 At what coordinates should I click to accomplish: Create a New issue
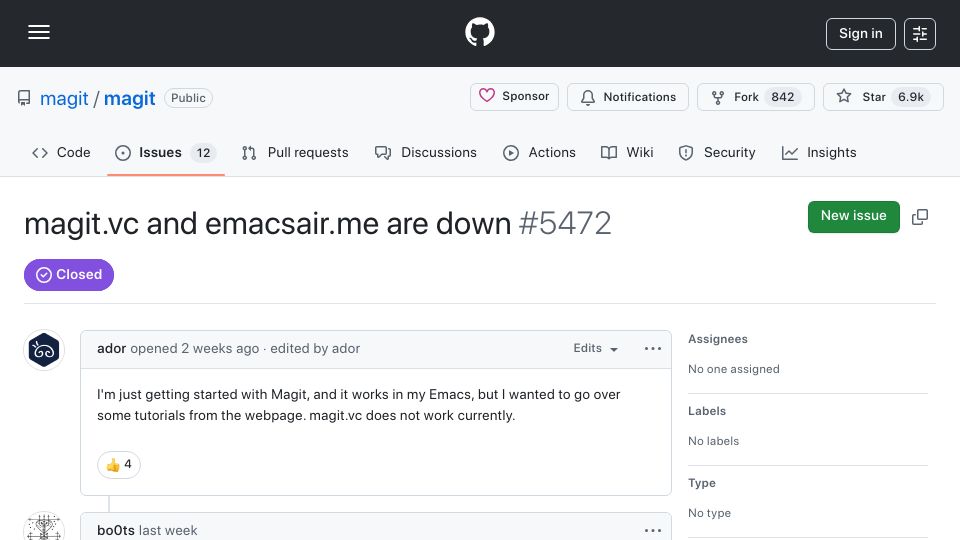[x=853, y=217]
